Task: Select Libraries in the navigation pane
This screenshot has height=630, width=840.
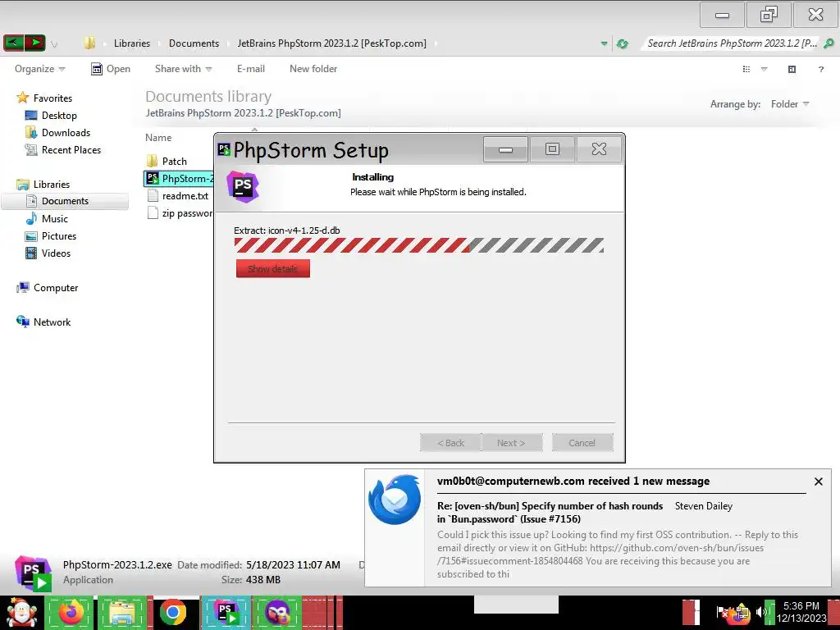Action: click(52, 185)
